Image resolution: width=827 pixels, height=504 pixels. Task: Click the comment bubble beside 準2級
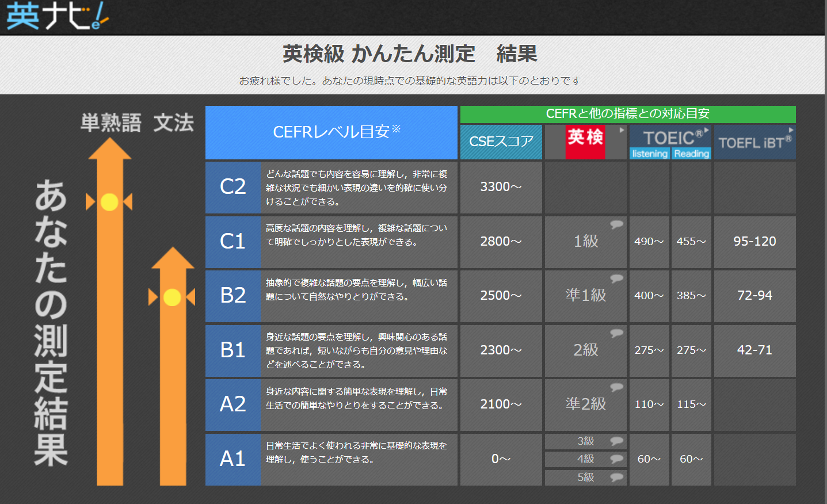(x=616, y=387)
